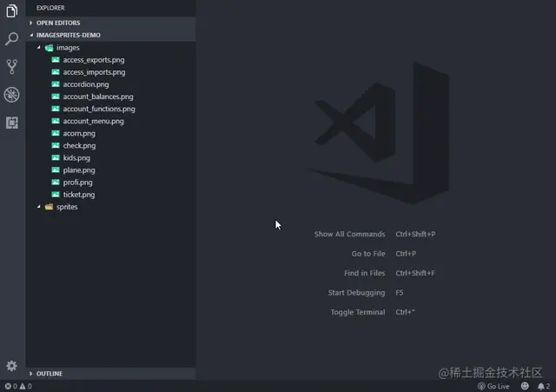The width and height of the screenshot is (556, 392).
Task: Open the file accordion.png
Action: click(86, 84)
